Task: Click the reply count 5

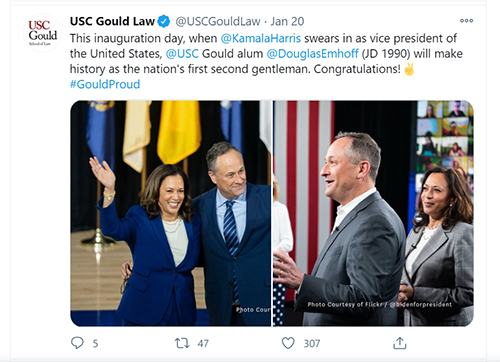Action: 95,343
